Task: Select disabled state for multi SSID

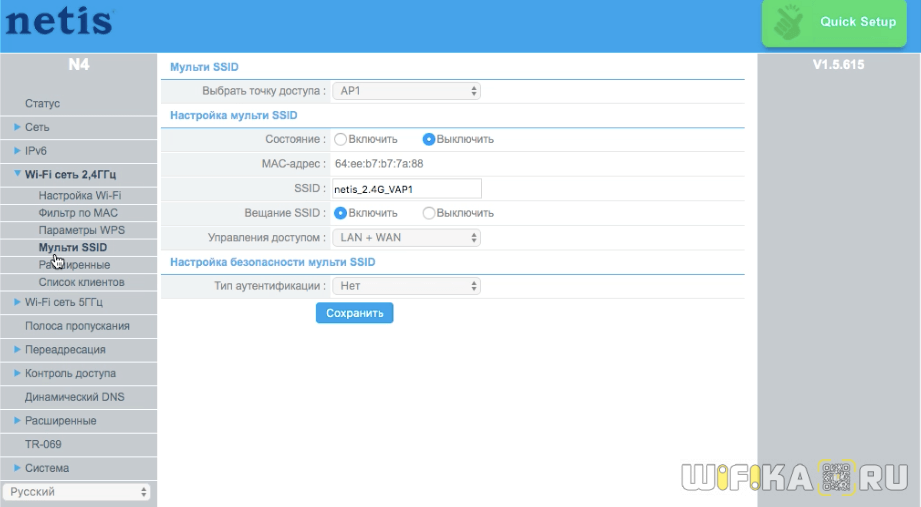Action: point(429,139)
